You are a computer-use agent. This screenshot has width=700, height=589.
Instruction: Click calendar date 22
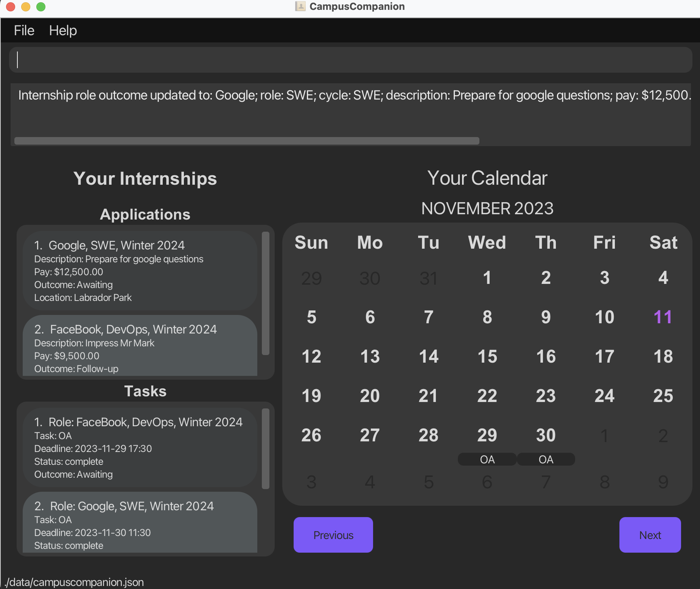click(487, 396)
